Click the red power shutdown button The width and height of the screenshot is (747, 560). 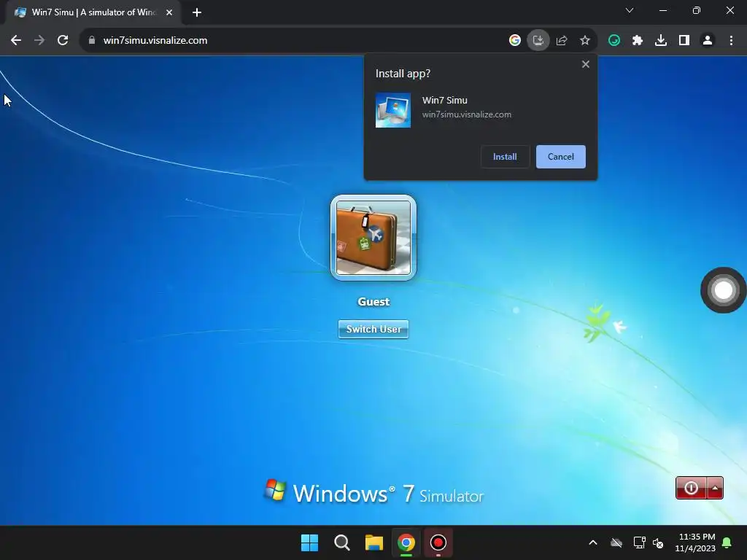[691, 488]
